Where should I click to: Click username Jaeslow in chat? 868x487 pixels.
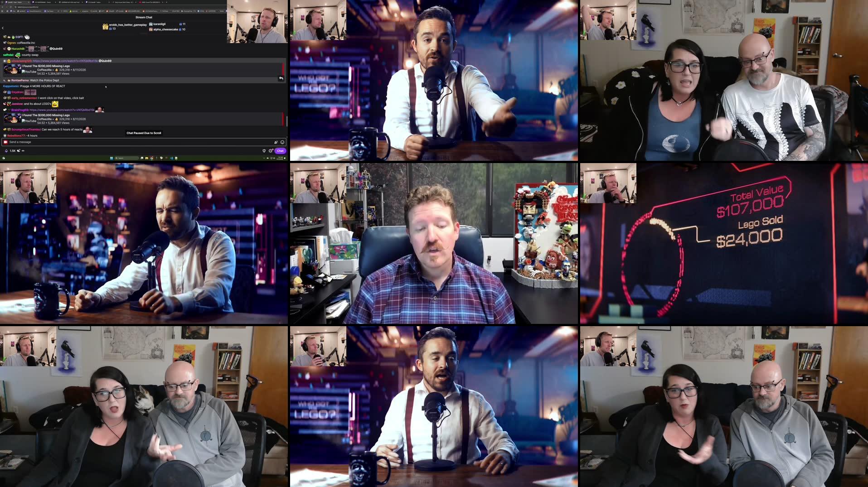[x=17, y=104]
